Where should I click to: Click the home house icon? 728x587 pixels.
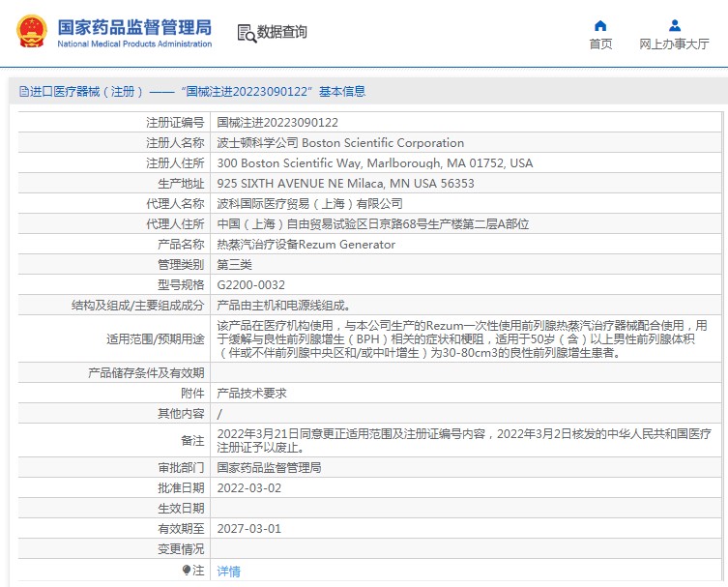600,25
